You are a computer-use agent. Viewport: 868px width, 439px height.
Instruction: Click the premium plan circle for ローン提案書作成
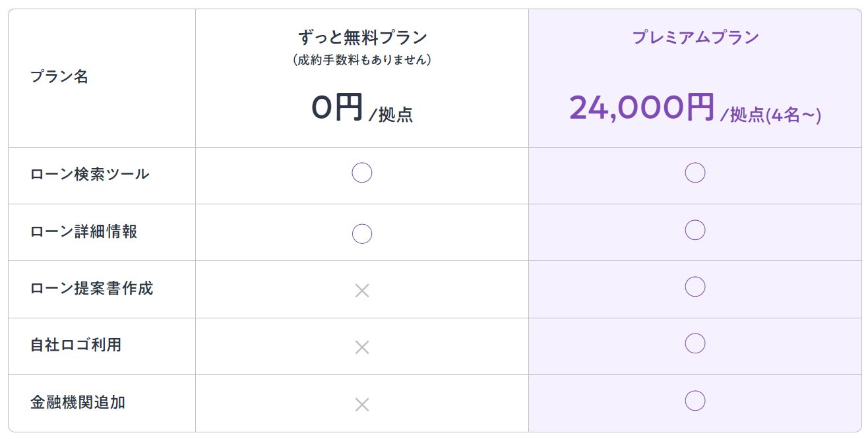pos(695,287)
